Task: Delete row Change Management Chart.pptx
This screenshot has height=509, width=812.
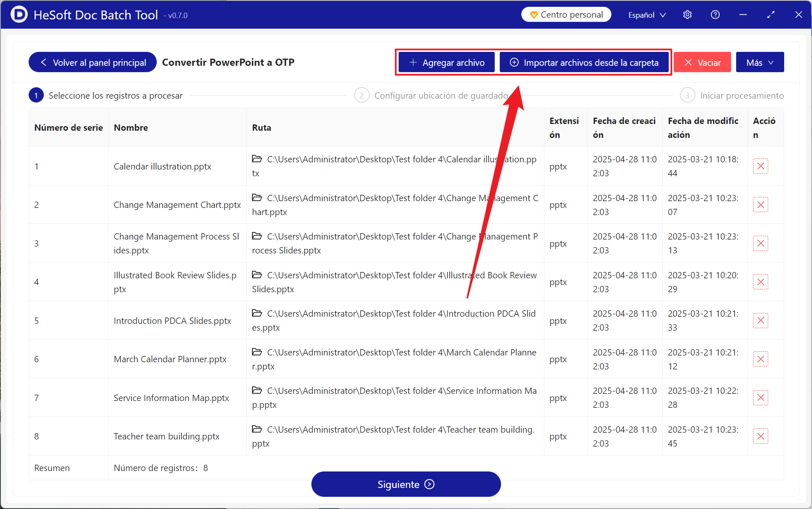Action: click(x=761, y=205)
